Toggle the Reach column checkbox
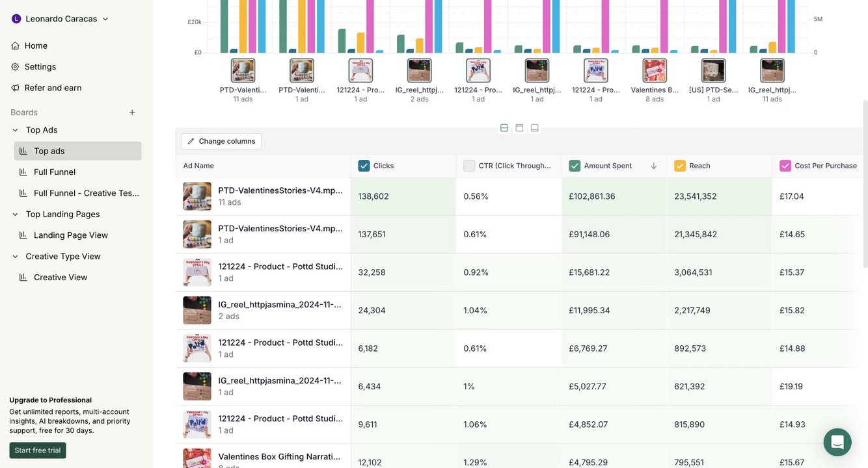This screenshot has height=468, width=868. click(x=680, y=166)
